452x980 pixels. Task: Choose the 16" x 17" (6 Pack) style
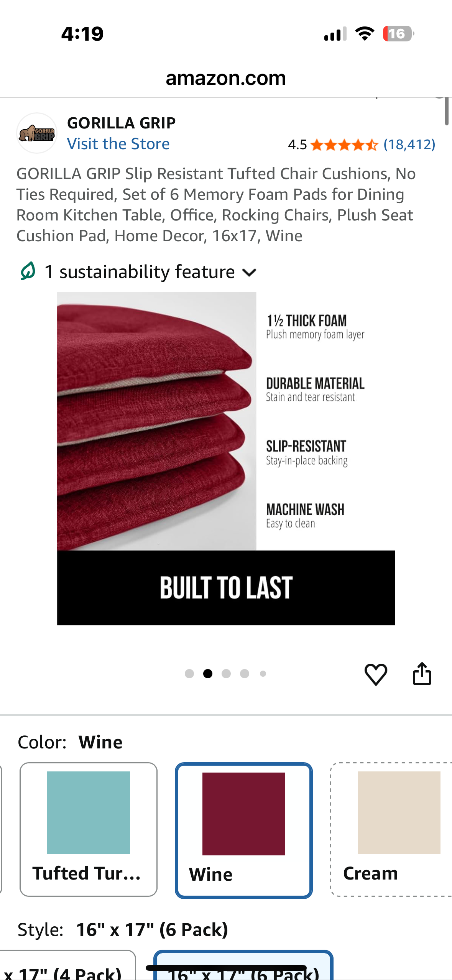click(x=243, y=968)
